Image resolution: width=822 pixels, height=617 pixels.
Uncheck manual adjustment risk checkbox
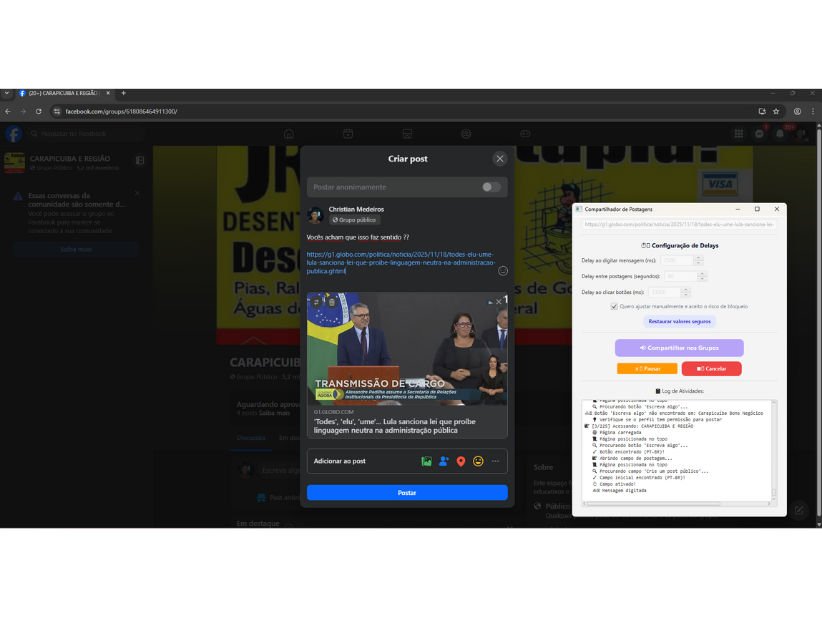tap(614, 306)
